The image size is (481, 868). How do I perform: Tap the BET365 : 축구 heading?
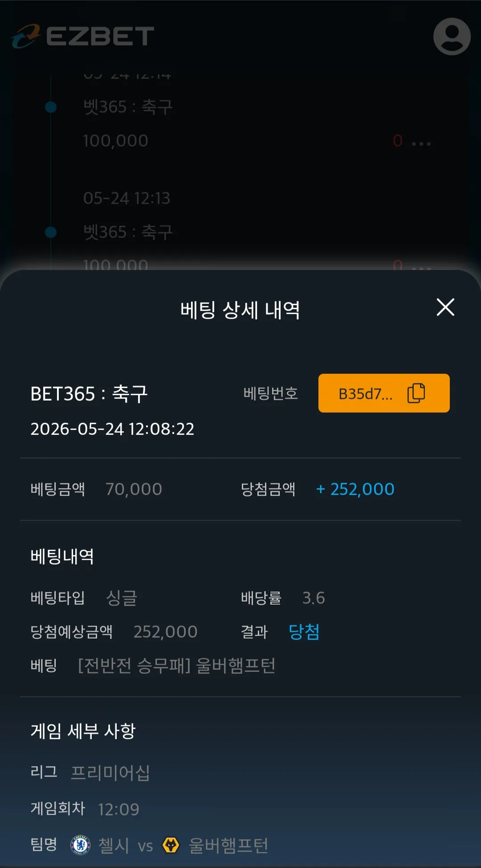pyautogui.click(x=89, y=394)
